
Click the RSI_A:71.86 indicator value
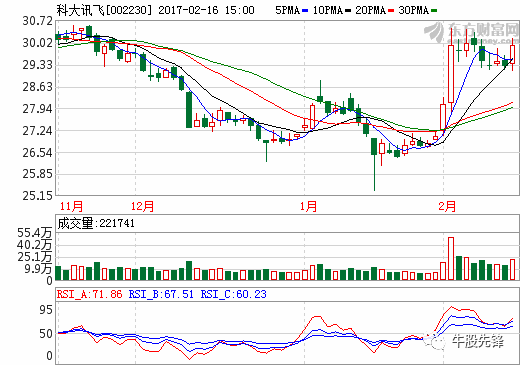(x=90, y=294)
